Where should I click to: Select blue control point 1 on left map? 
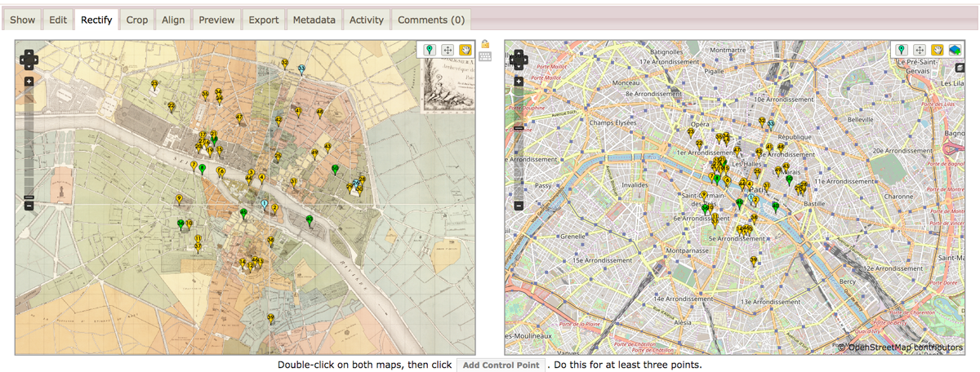click(x=264, y=204)
